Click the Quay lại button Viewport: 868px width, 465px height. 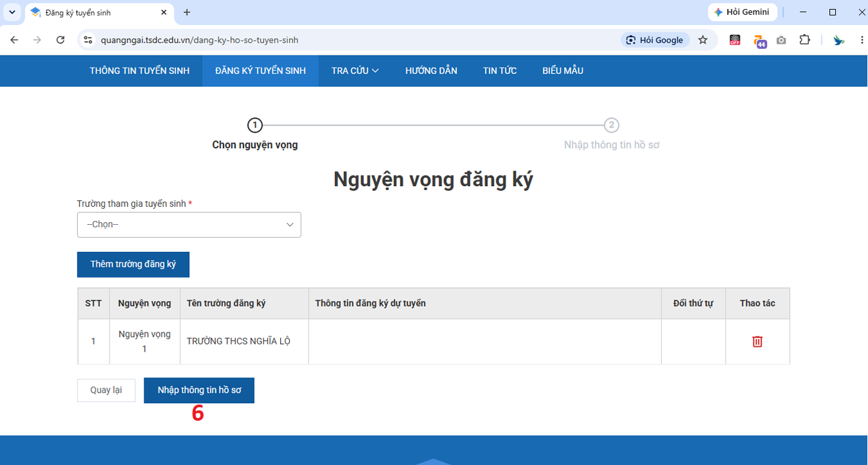[x=106, y=390]
